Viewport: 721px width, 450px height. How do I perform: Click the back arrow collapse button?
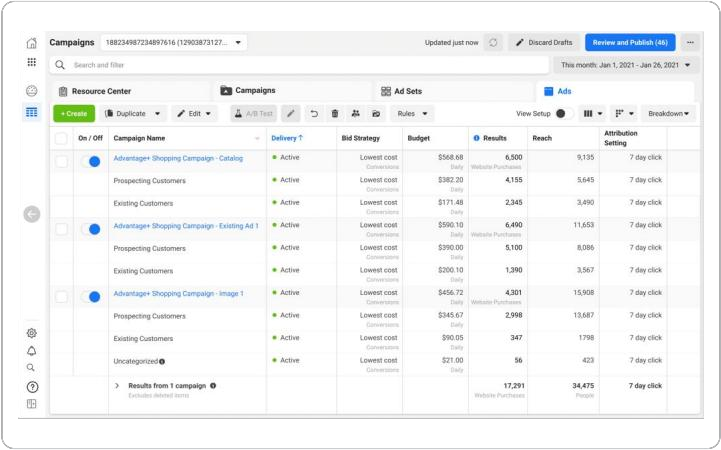pyautogui.click(x=32, y=214)
